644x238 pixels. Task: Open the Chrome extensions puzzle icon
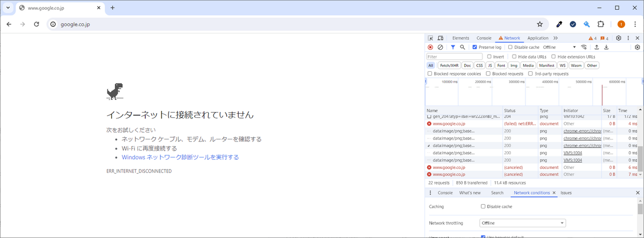[601, 24]
